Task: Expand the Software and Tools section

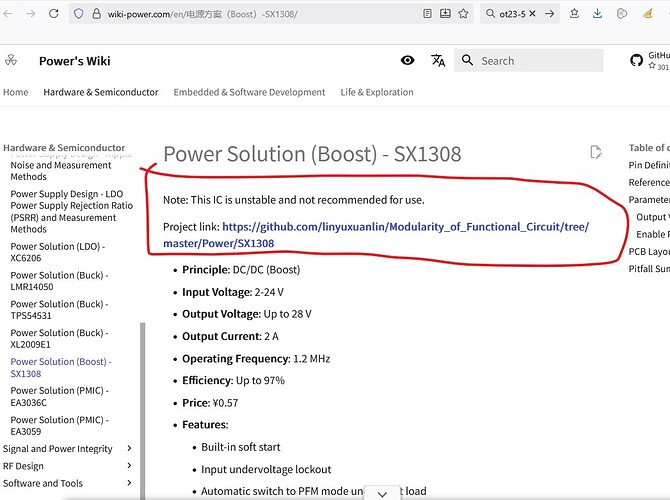Action: (x=130, y=483)
